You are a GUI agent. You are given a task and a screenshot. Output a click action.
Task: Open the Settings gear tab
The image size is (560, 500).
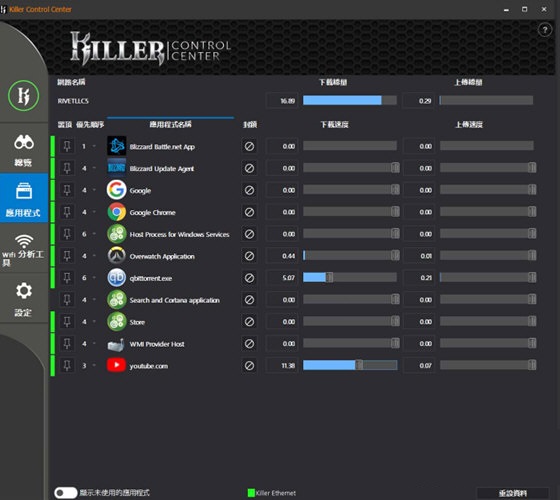(x=24, y=298)
